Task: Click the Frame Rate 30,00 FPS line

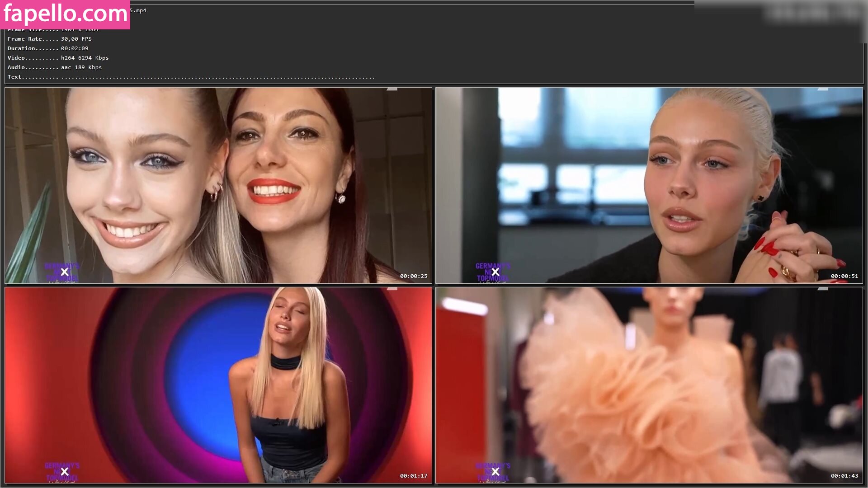Action: (x=50, y=39)
